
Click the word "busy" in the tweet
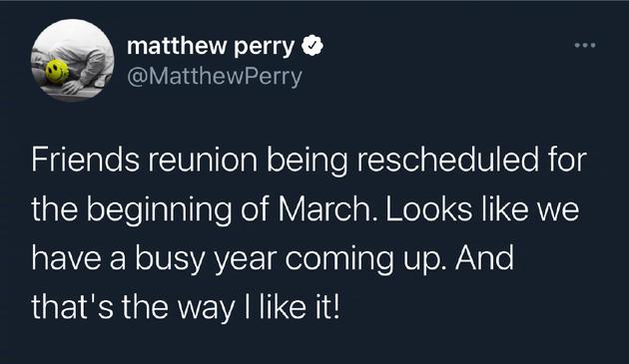(x=170, y=260)
